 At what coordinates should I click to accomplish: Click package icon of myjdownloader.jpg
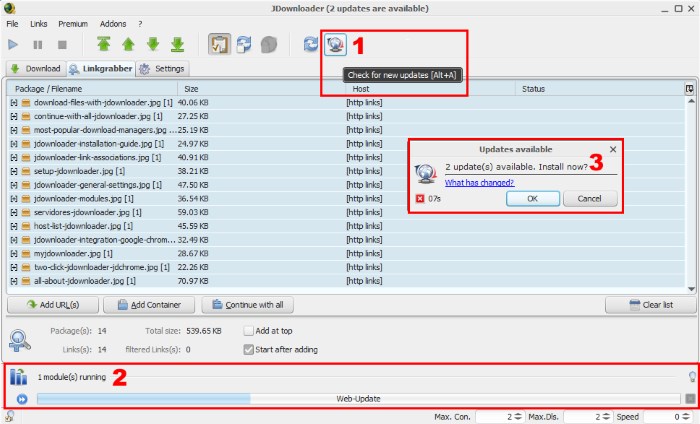(26, 254)
